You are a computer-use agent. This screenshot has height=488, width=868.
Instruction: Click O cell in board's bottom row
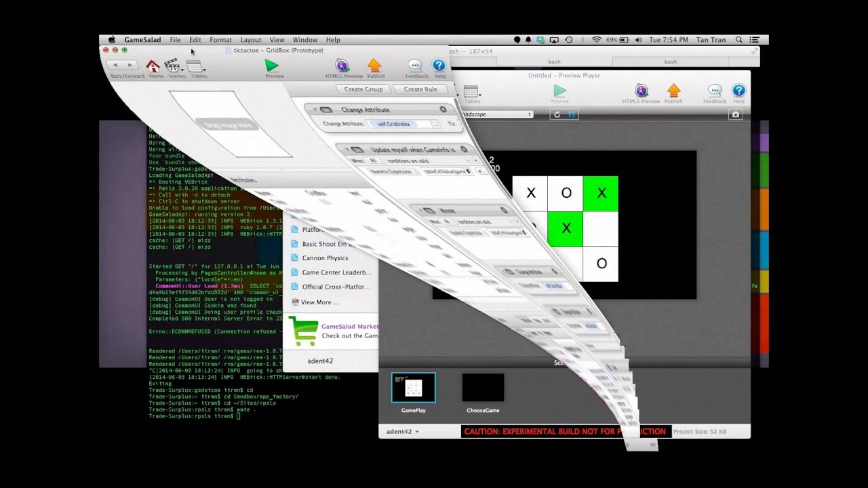[x=601, y=264]
